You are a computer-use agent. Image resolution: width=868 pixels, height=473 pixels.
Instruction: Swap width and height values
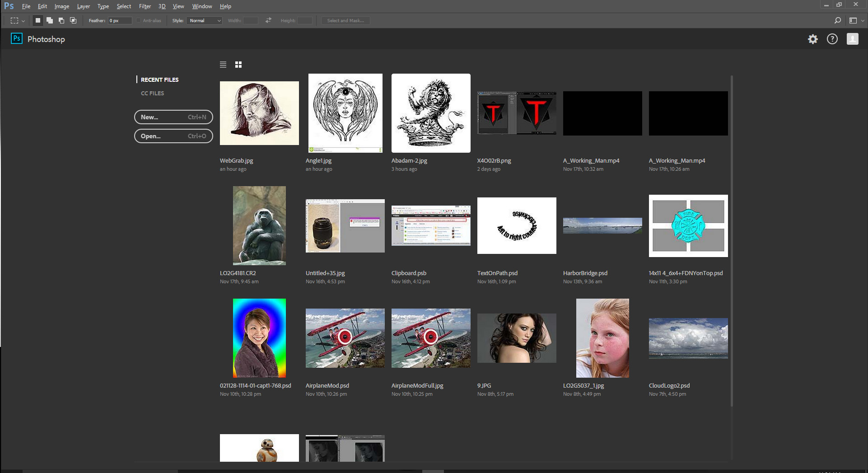coord(268,20)
